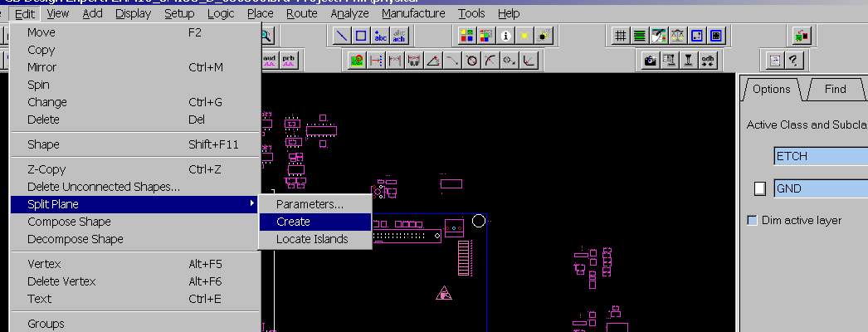Click the white GND subclass color box
This screenshot has width=868, height=332.
[760, 188]
